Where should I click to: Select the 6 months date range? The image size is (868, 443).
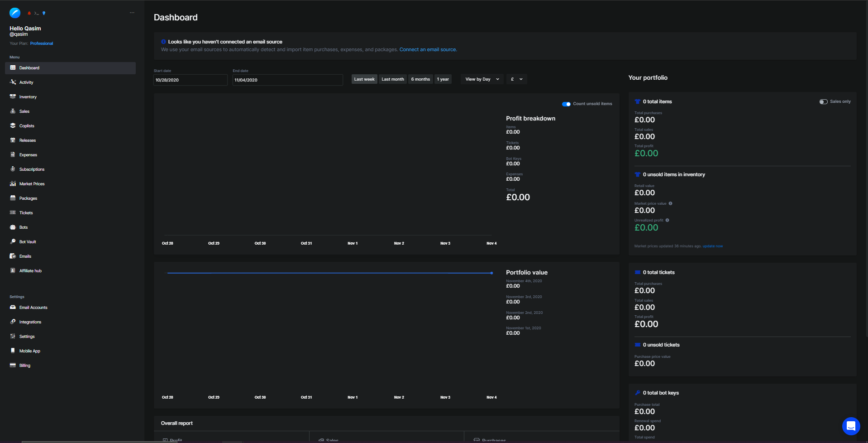pos(420,79)
